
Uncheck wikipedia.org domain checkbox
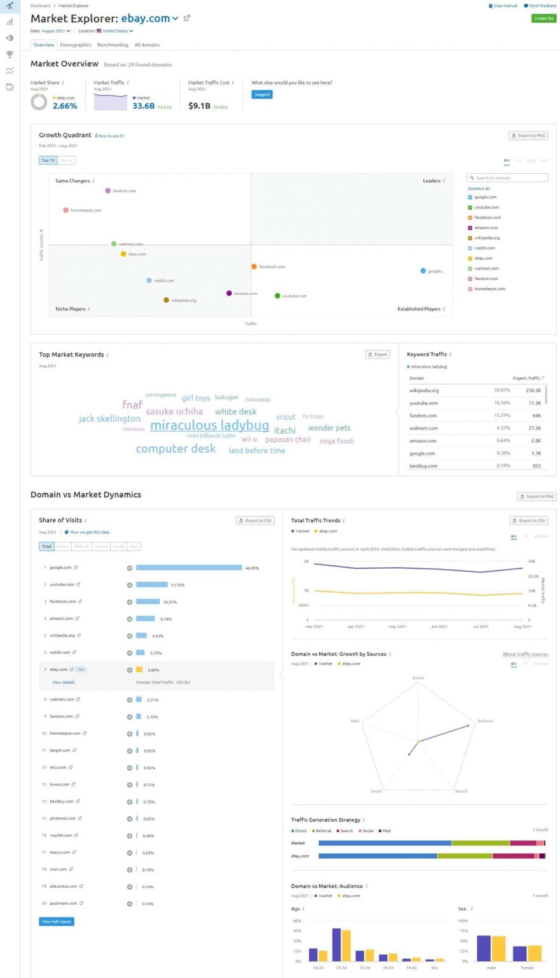point(470,238)
